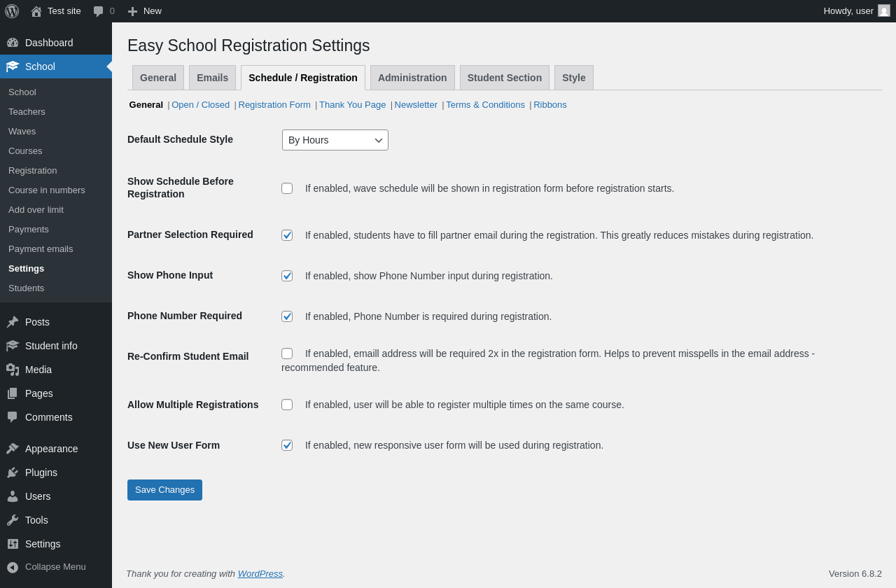The width and height of the screenshot is (896, 588).
Task: Click the New plus icon in admin bar
Action: 132,11
